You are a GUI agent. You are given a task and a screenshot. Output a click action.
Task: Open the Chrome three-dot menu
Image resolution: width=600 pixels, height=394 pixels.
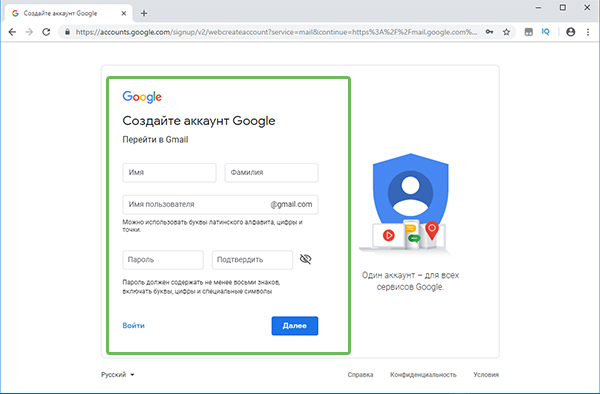588,32
